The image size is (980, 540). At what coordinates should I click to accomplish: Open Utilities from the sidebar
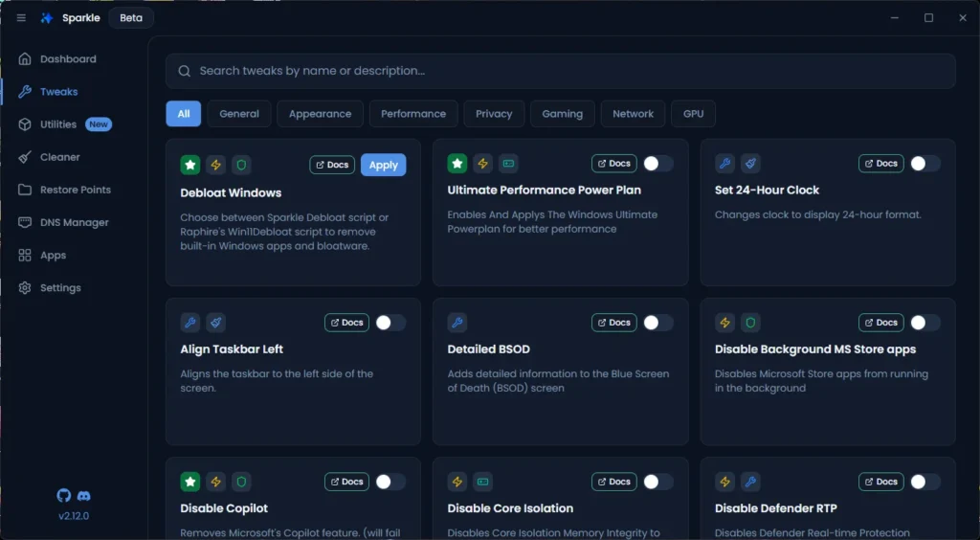coord(58,124)
